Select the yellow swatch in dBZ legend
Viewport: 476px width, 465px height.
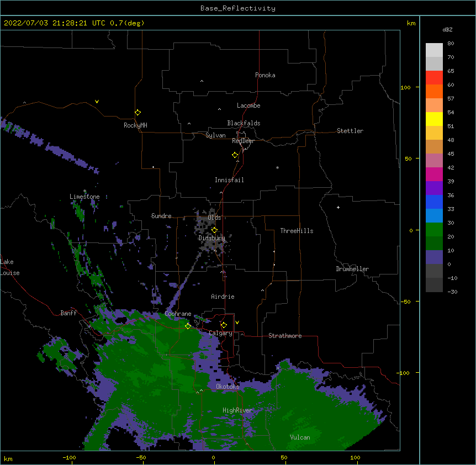coord(434,119)
